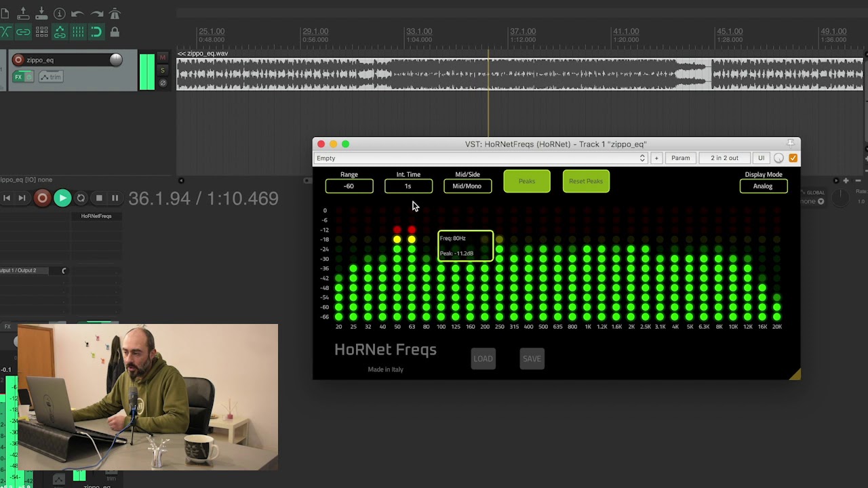The width and height of the screenshot is (868, 488).
Task: Open Mid/Side Mid/Mono selector
Action: 467,186
